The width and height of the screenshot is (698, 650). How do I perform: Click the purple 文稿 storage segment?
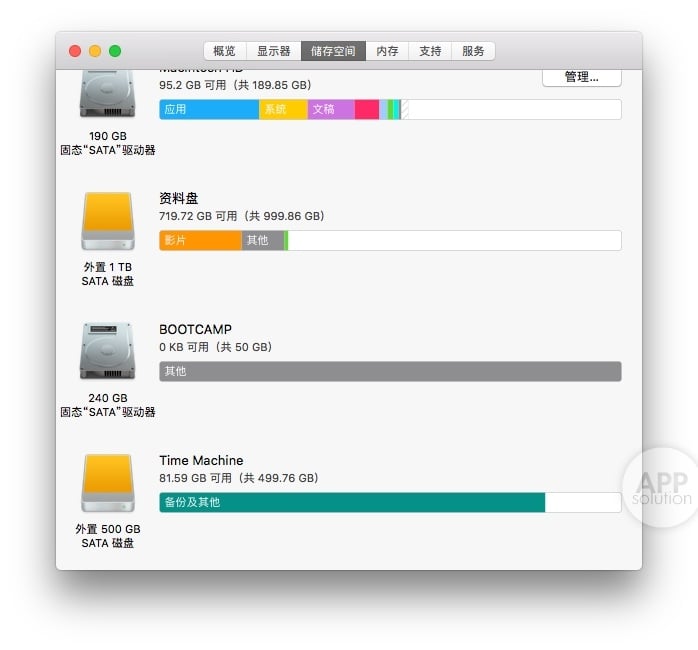pyautogui.click(x=331, y=110)
